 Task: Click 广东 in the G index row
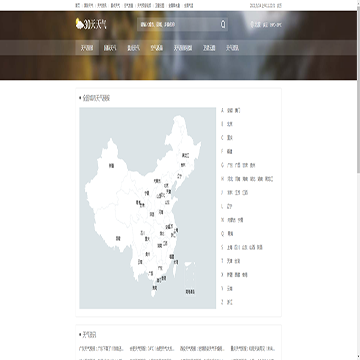[229, 165]
